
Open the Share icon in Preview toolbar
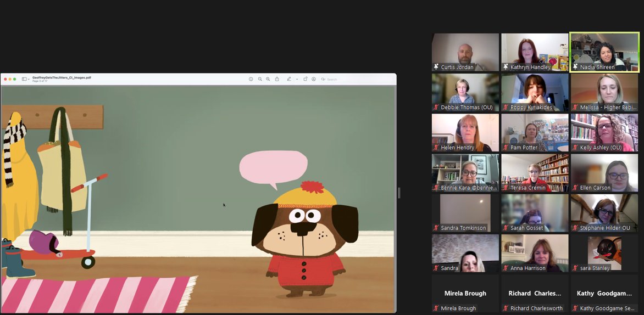tap(277, 79)
